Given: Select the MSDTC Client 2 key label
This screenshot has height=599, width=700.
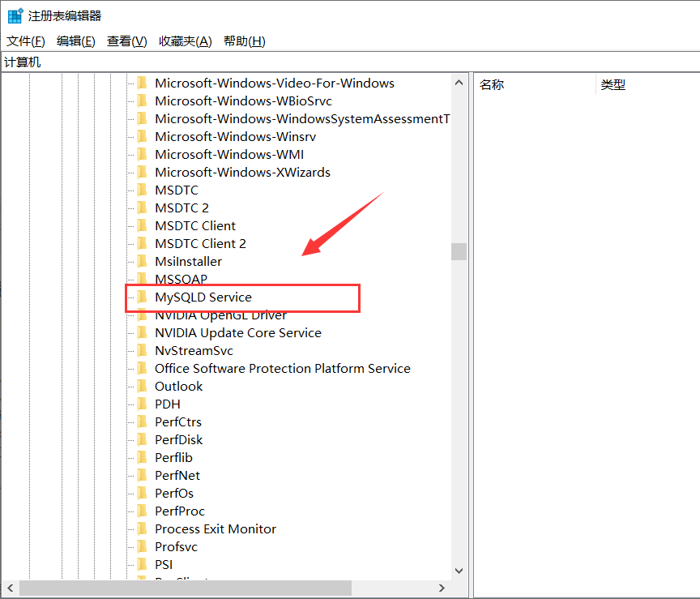Looking at the screenshot, I should [200, 244].
